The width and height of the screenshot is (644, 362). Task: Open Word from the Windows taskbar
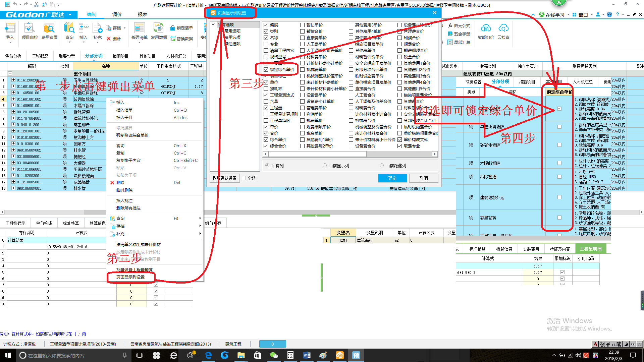(x=307, y=355)
